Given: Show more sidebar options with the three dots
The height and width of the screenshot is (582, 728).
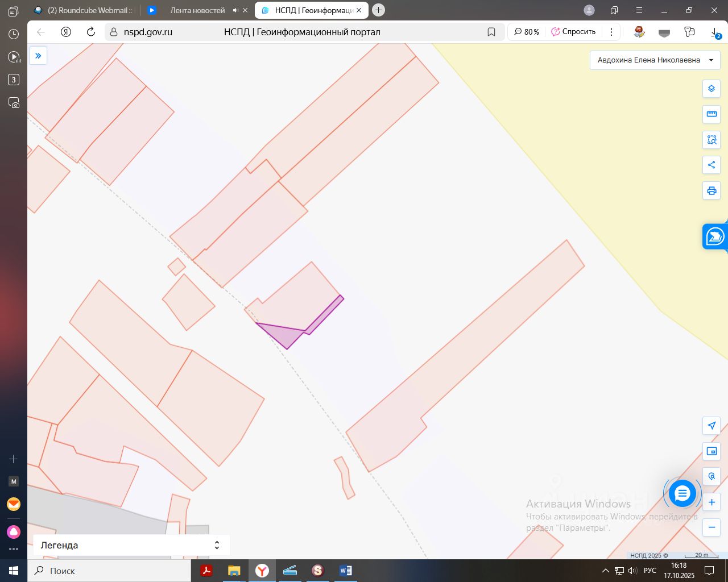Looking at the screenshot, I should point(14,549).
